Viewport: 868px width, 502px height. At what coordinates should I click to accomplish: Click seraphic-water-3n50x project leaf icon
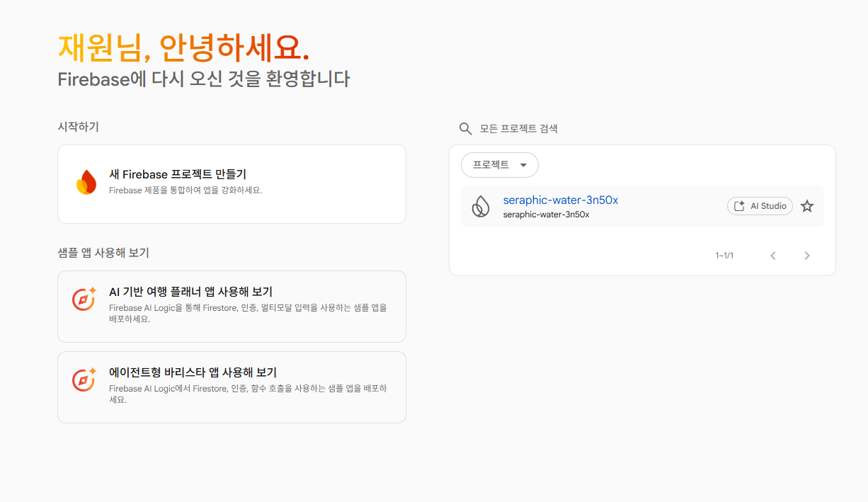pyautogui.click(x=481, y=206)
